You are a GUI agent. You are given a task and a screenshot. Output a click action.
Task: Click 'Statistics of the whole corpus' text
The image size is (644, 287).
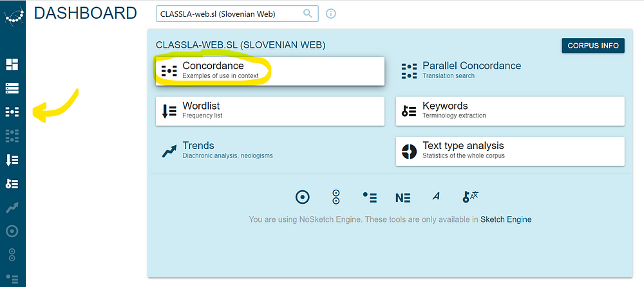tap(464, 156)
